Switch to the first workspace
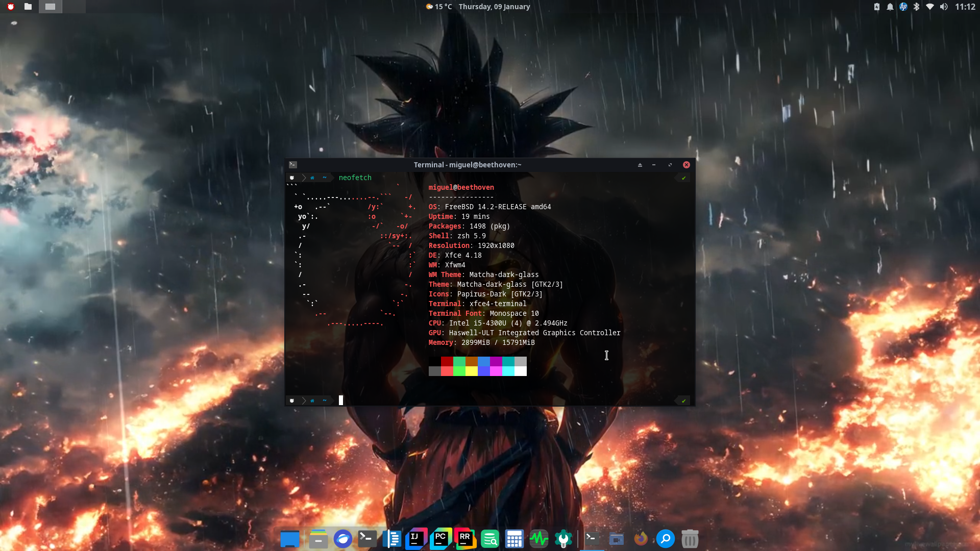This screenshot has width=980, height=551. 50,7
